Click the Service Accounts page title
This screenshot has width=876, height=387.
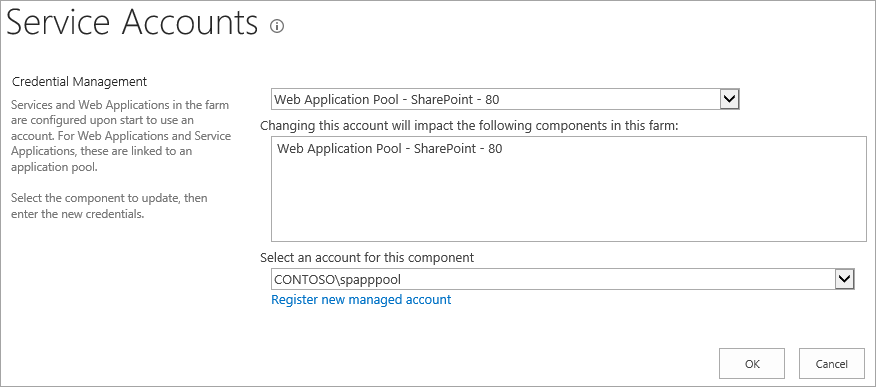[x=132, y=23]
